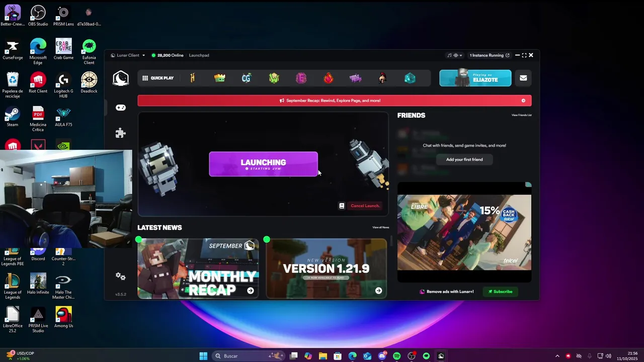Open the gamepad Home sidebar icon

pos(121,108)
